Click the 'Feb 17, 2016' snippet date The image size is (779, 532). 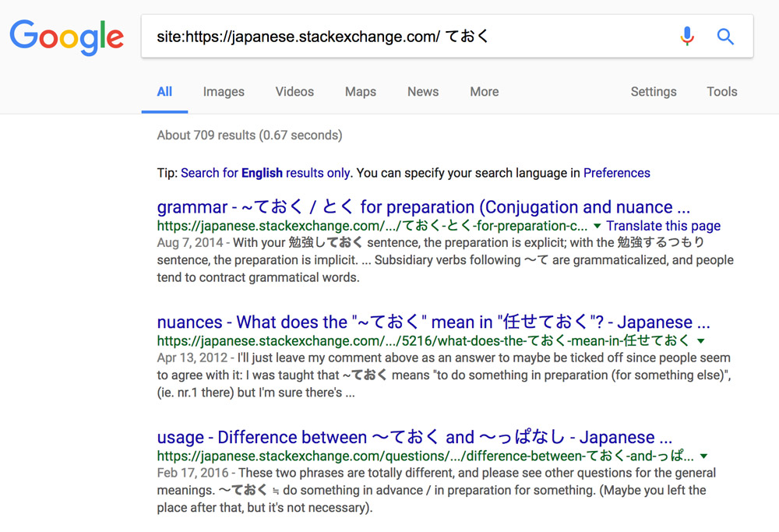coord(192,473)
